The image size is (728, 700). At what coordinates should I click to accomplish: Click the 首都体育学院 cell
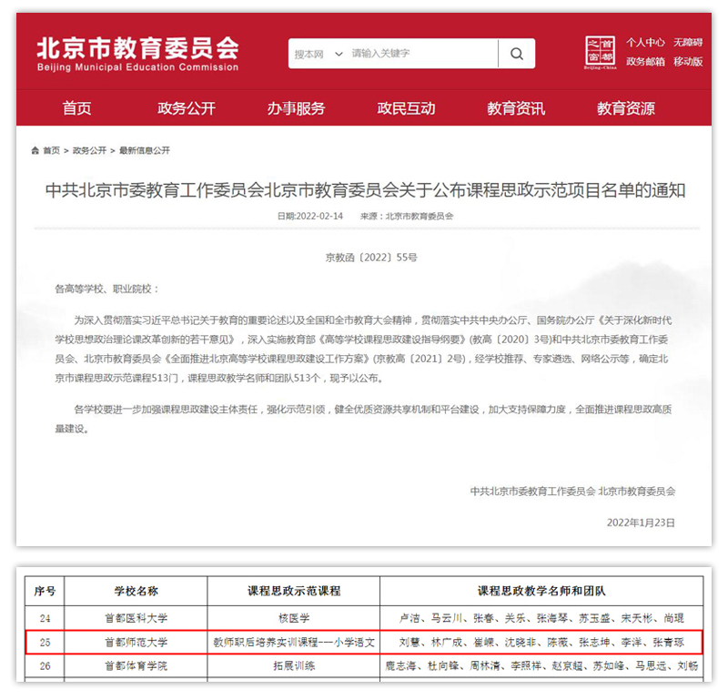pyautogui.click(x=136, y=666)
